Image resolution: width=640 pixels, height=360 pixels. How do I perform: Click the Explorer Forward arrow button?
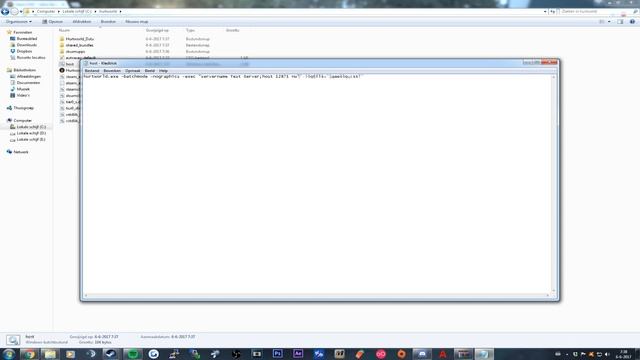coord(15,12)
